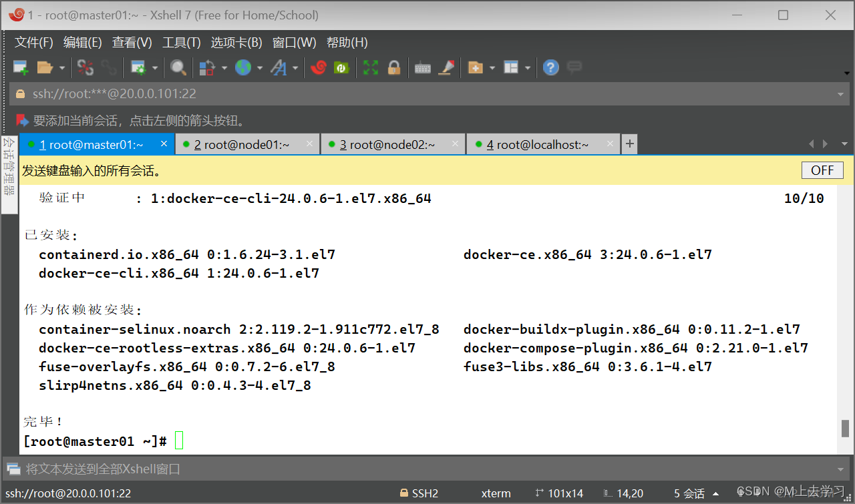This screenshot has height=504, width=855.
Task: Click the 完毕！ line in terminal
Action: point(43,422)
